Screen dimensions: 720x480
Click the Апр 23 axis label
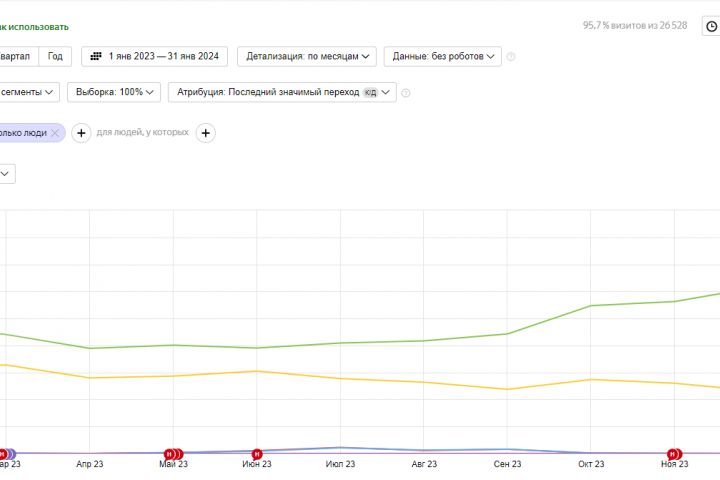click(90, 464)
